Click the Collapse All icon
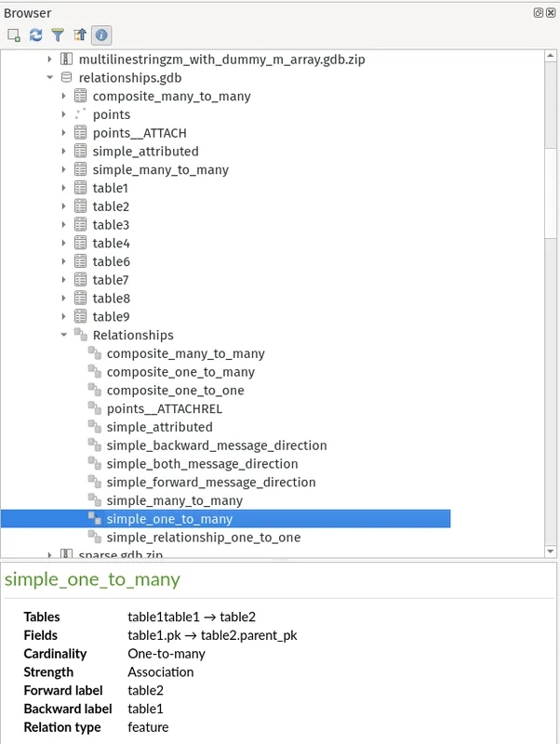This screenshot has width=560, height=744. tap(80, 35)
